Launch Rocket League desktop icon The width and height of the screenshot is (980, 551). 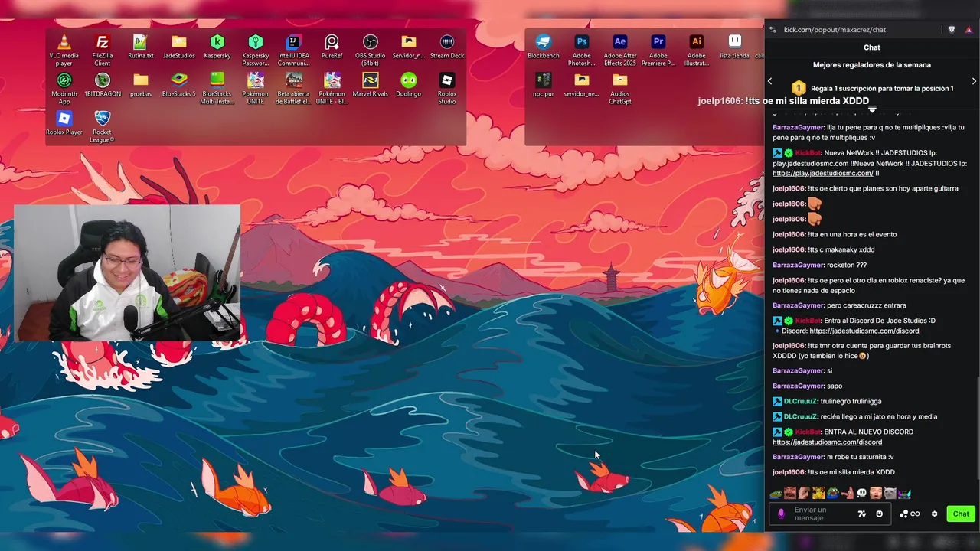[x=102, y=126]
